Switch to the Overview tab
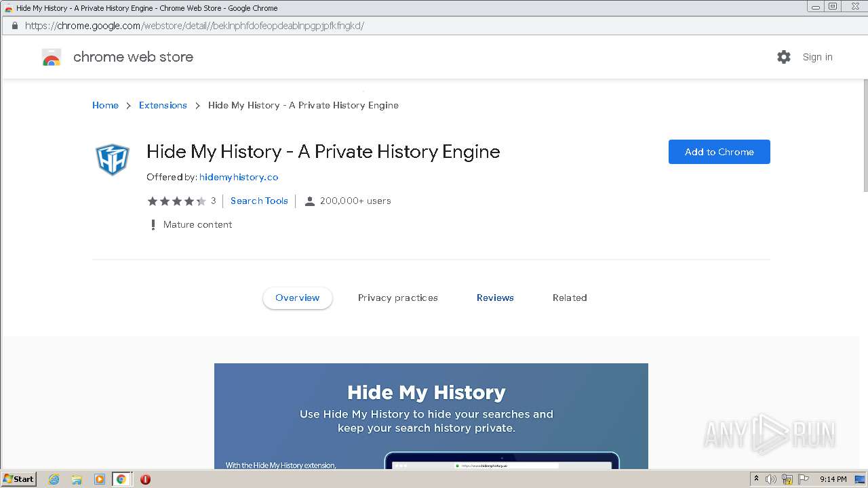The image size is (868, 488). (x=298, y=298)
